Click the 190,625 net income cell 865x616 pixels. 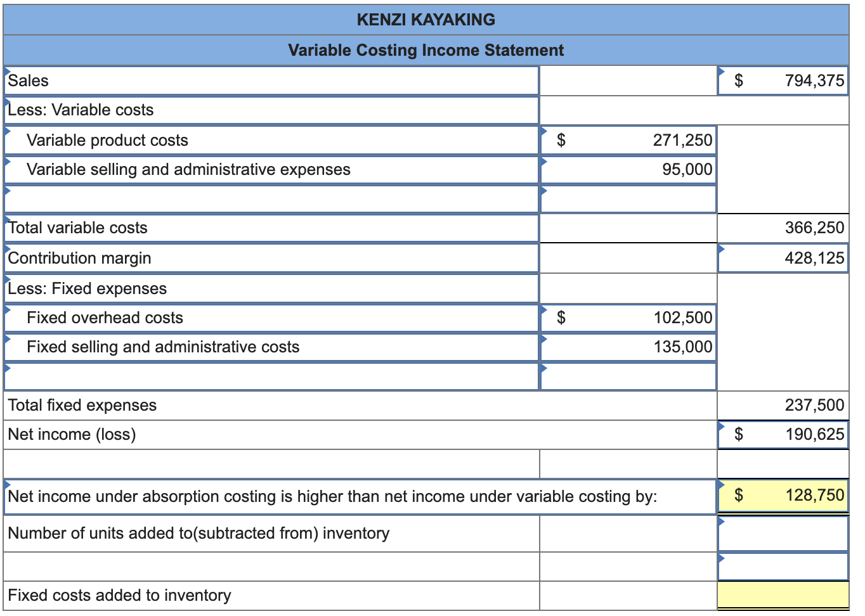[x=783, y=434]
